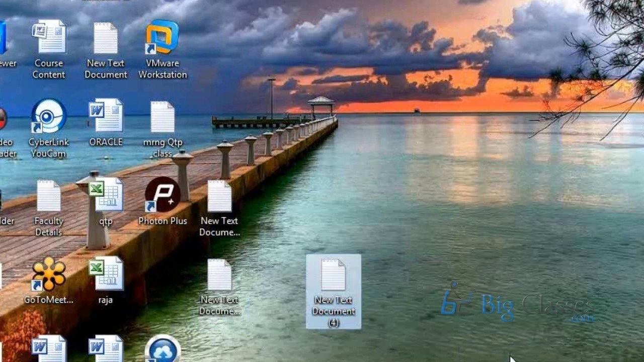This screenshot has height=362, width=644.
Task: Select the raja Excel file
Action: 106,274
